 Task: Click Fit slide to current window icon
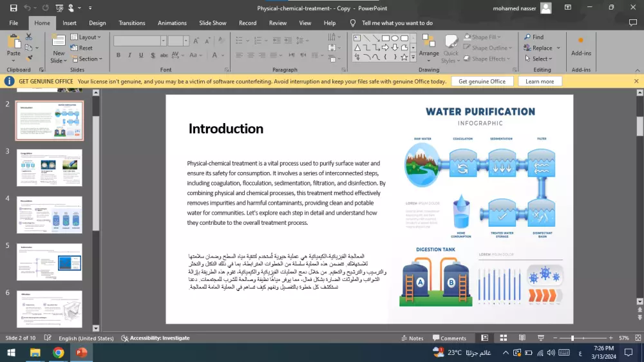tap(636, 338)
